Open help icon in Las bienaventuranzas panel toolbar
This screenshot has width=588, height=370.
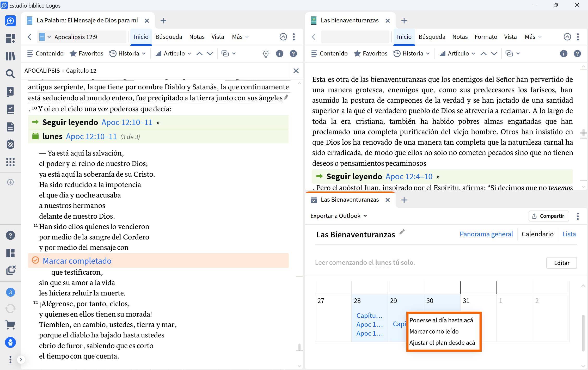[577, 53]
